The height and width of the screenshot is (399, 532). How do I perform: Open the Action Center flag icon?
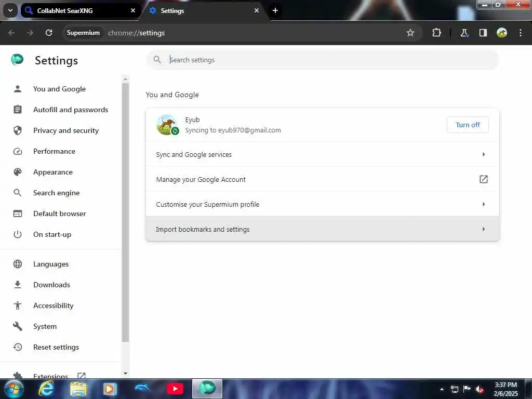[467, 389]
